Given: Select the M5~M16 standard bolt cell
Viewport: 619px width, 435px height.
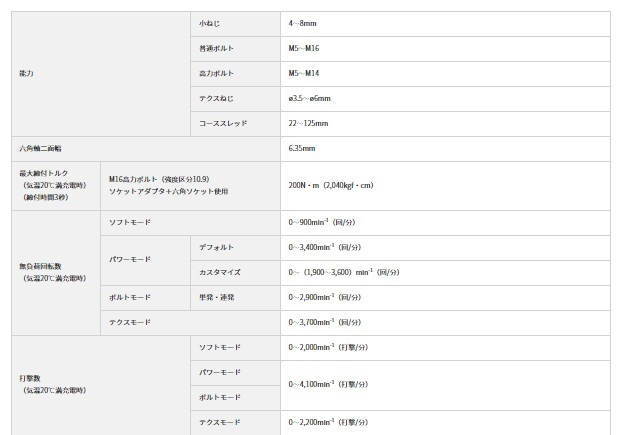Looking at the screenshot, I should 445,49.
